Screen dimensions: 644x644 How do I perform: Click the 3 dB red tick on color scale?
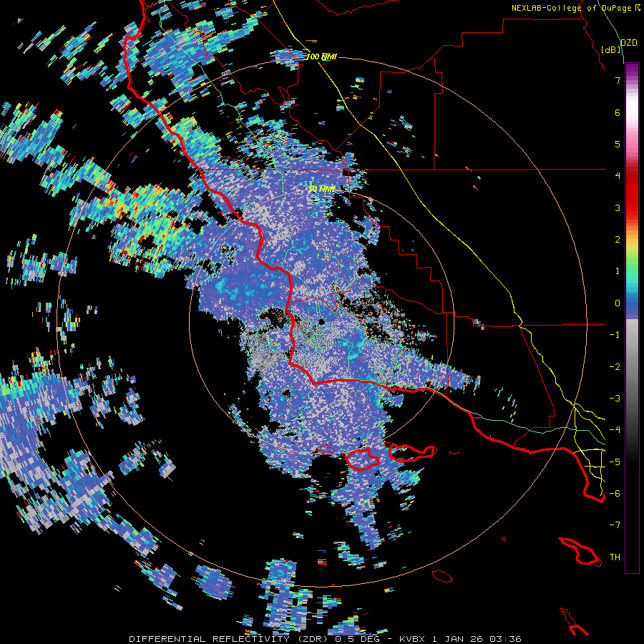618,208
